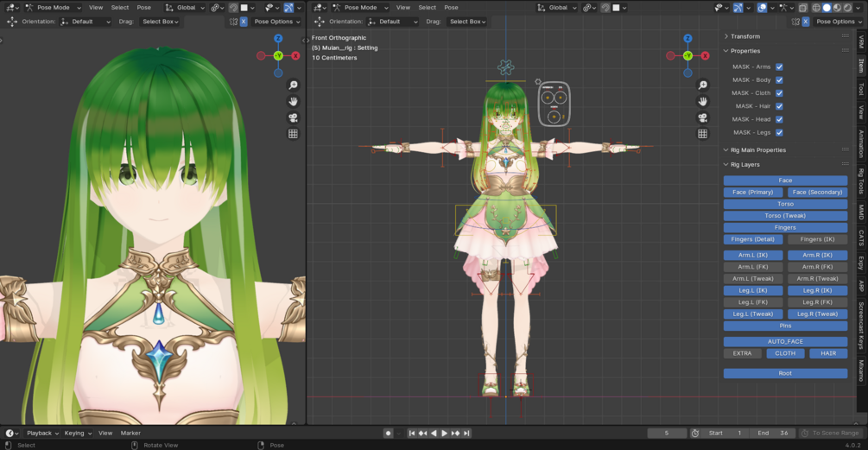Uncheck MASK - Arms checkbox

click(779, 67)
